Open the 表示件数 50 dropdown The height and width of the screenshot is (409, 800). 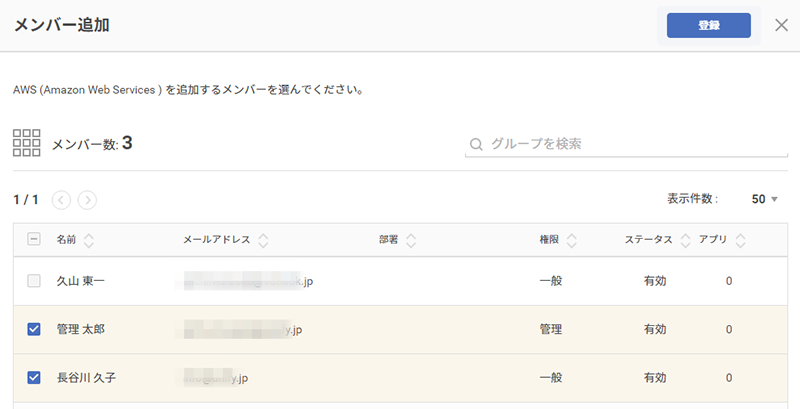765,199
